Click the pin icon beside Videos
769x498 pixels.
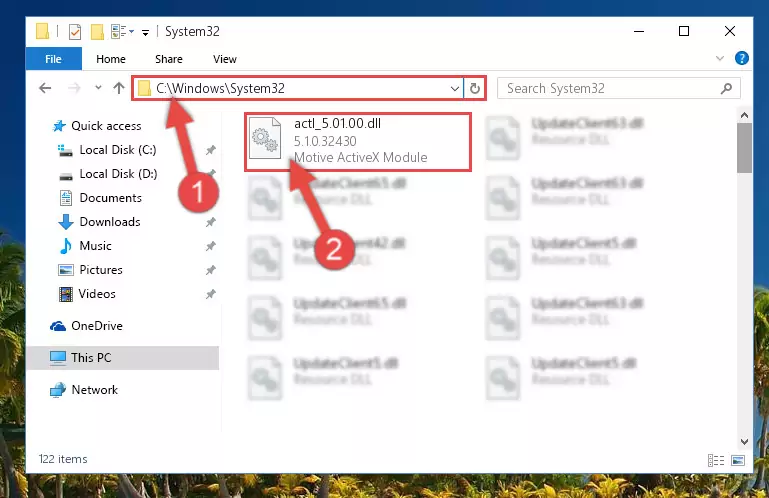pyautogui.click(x=210, y=294)
